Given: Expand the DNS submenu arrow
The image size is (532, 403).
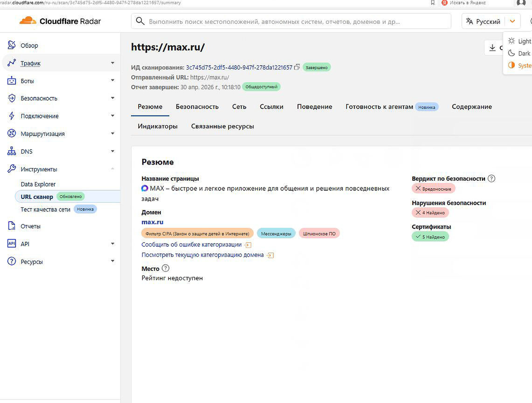Looking at the screenshot, I should [113, 151].
